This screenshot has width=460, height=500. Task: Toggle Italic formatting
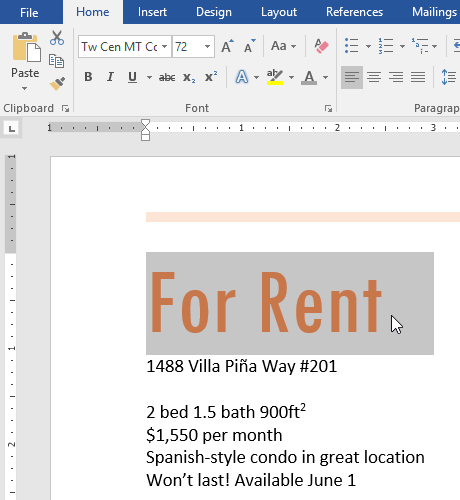click(x=110, y=77)
